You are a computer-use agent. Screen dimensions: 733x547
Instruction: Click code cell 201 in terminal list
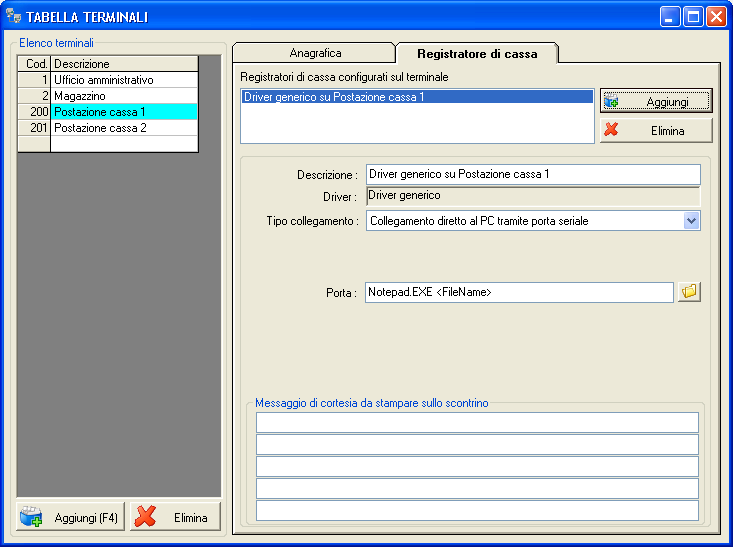[34, 128]
